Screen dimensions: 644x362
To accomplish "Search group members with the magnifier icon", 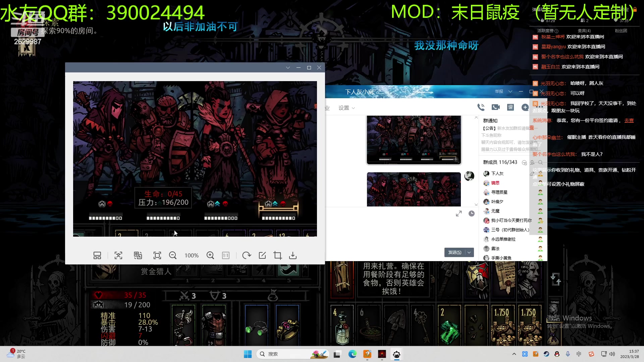I will tap(541, 163).
